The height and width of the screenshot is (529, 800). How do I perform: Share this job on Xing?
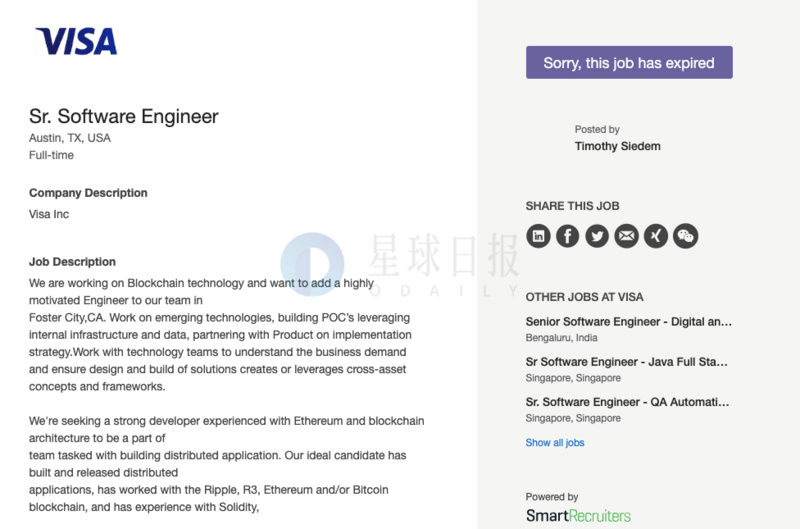[655, 236]
